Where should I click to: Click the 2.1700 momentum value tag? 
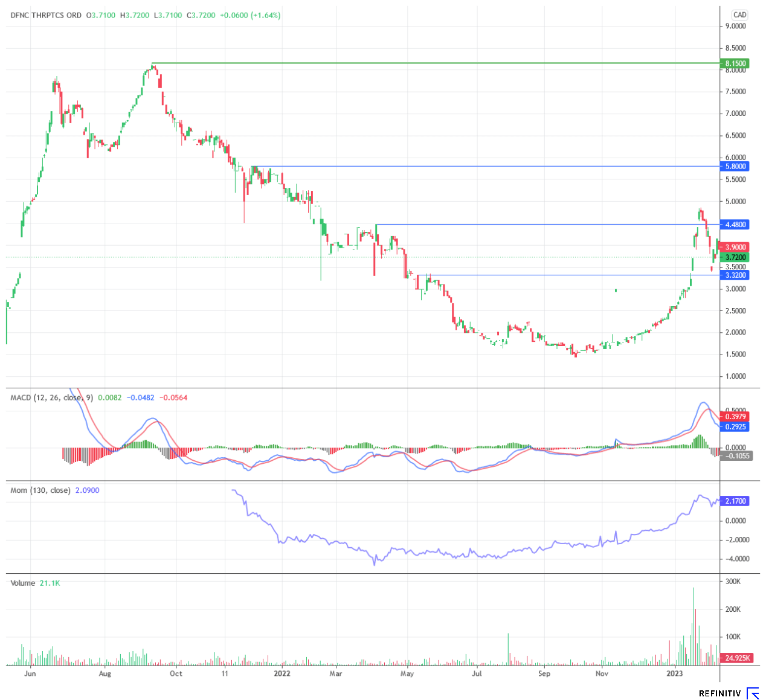[735, 501]
